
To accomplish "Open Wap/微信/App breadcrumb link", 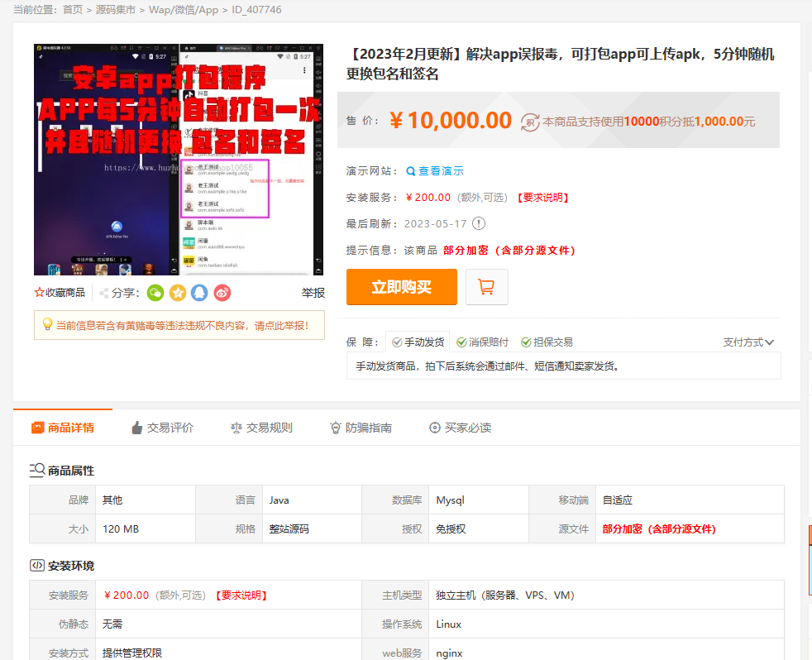I will point(184,10).
